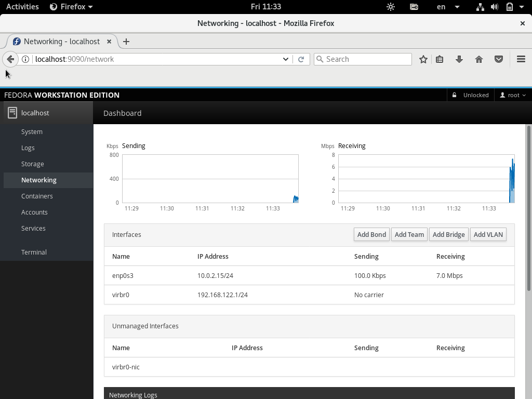Click the disk tray icon in top bar
Screen dimensions: 532x399
tap(414, 7)
